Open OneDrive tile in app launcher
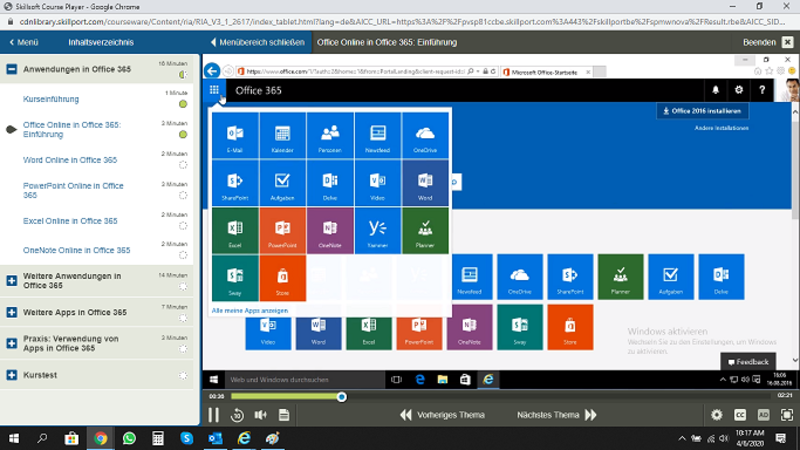 (425, 136)
